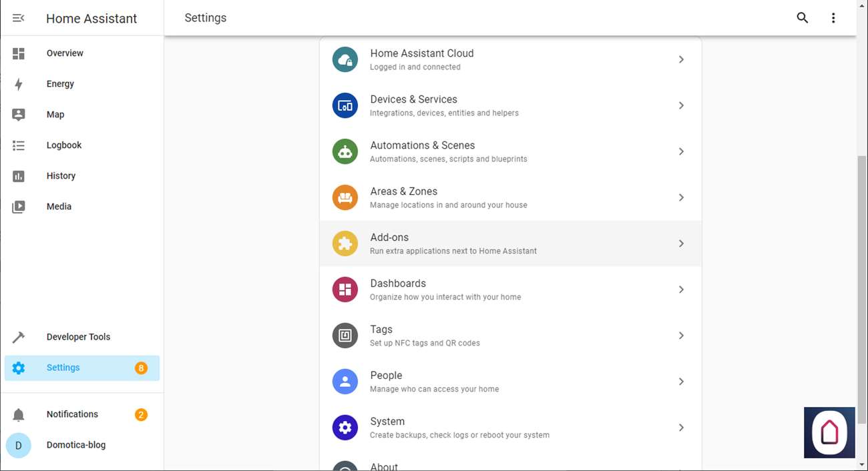Viewport: 868px width, 471px height.
Task: Click the People icon in settings list
Action: (345, 382)
